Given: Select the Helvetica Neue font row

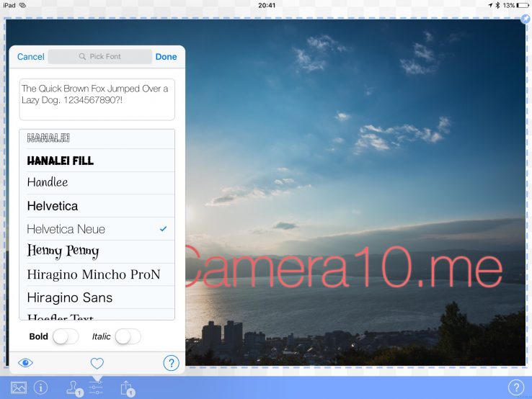Looking at the screenshot, I should 97,229.
